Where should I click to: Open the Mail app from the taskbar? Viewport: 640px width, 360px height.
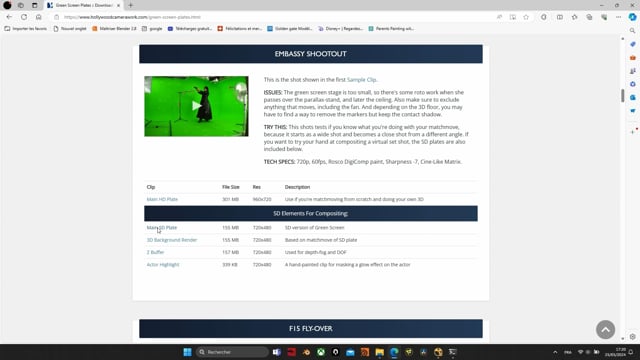(350, 352)
